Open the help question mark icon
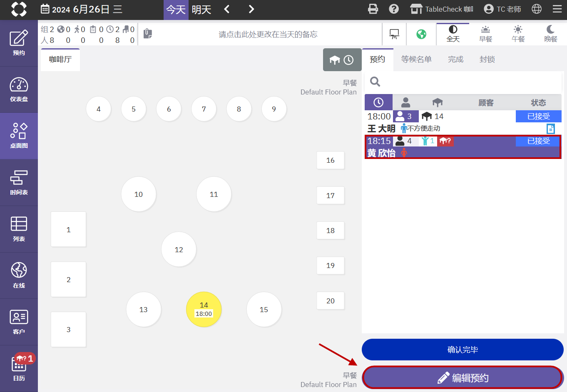 tap(394, 9)
